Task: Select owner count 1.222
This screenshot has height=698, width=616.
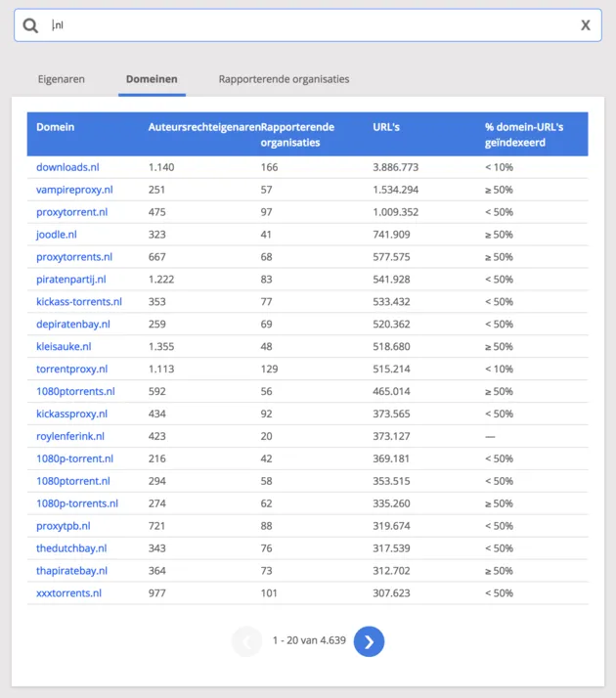Action: pos(161,280)
